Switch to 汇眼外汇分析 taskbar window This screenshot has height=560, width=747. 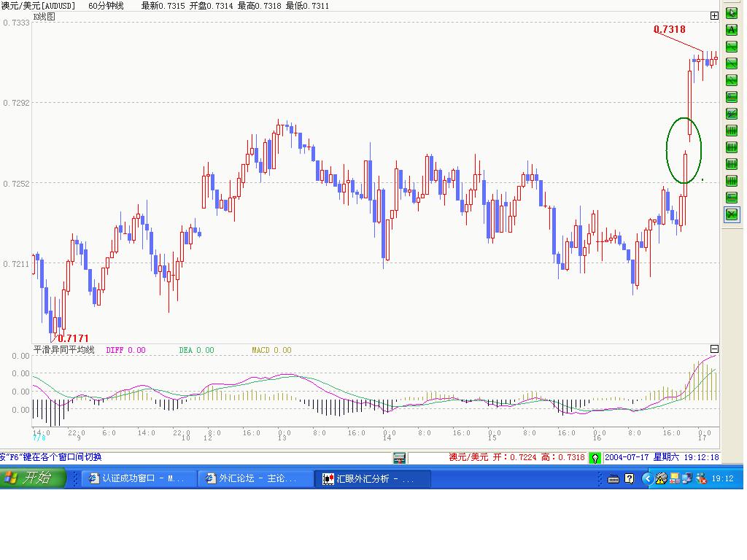point(373,478)
